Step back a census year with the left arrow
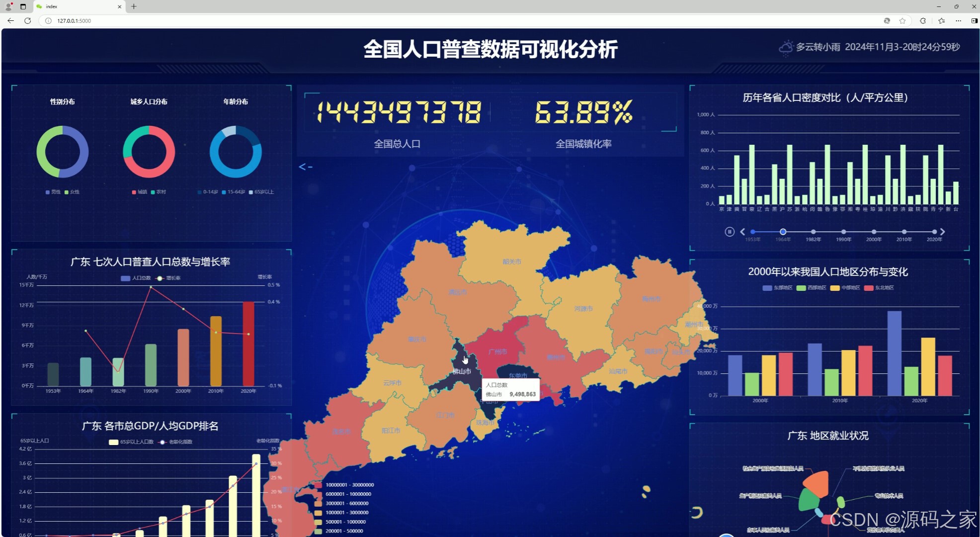Viewport: 980px width, 537px height. (x=743, y=231)
